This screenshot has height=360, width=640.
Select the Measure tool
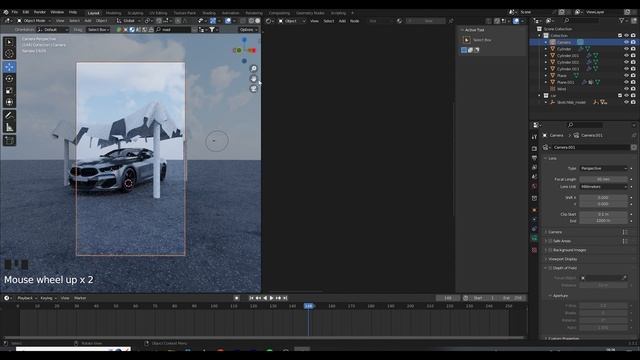click(x=9, y=127)
